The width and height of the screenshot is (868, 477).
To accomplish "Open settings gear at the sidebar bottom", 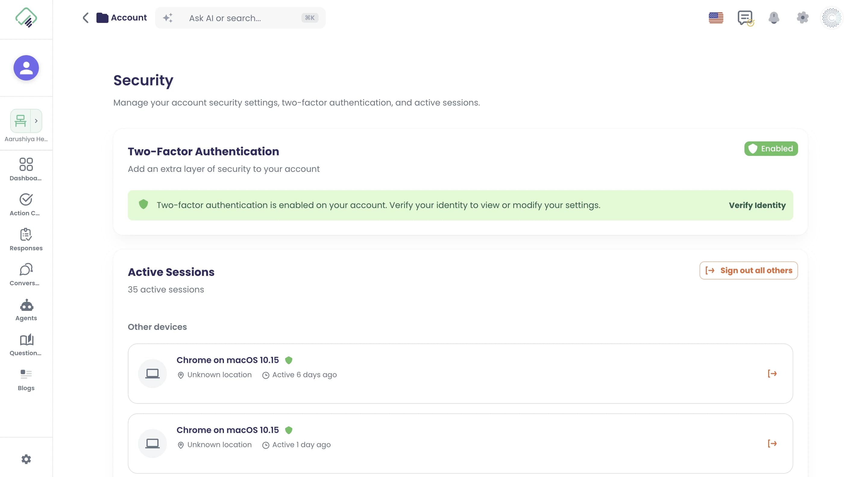I will point(26,459).
